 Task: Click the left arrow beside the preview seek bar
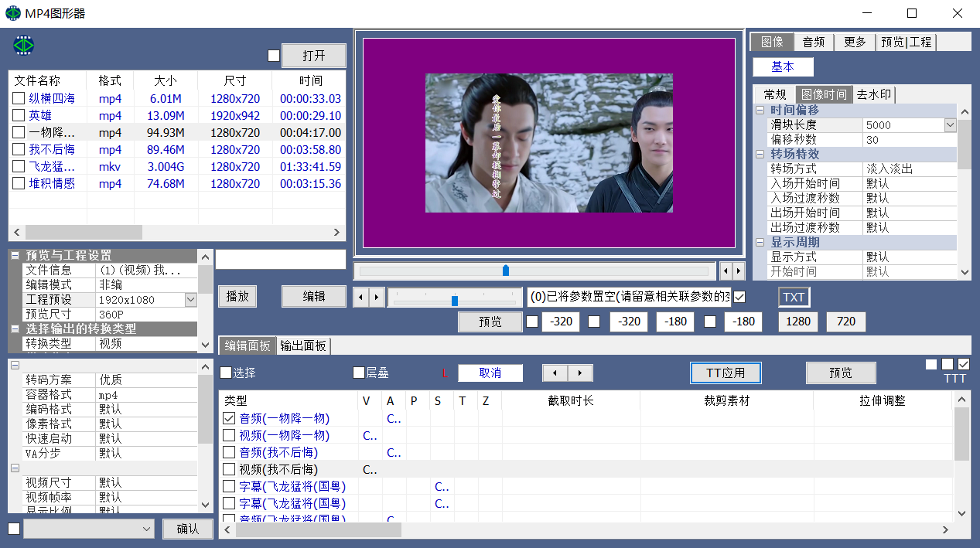coord(726,271)
